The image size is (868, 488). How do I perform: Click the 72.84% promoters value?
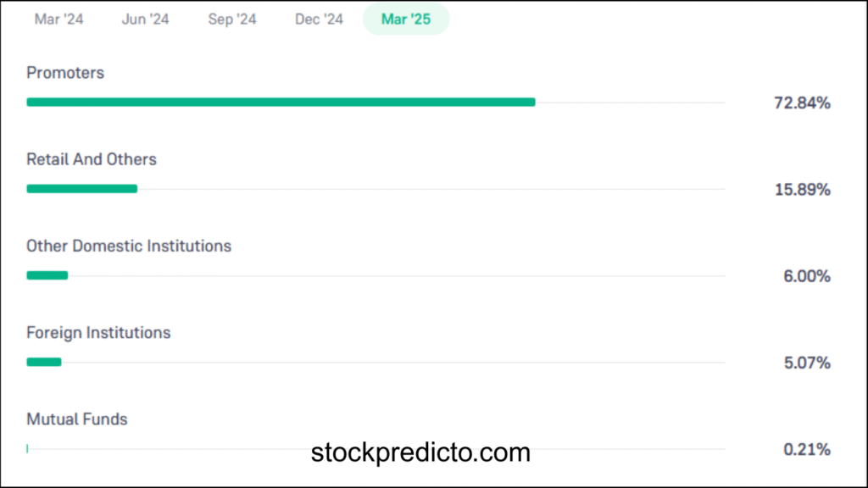[x=802, y=103]
